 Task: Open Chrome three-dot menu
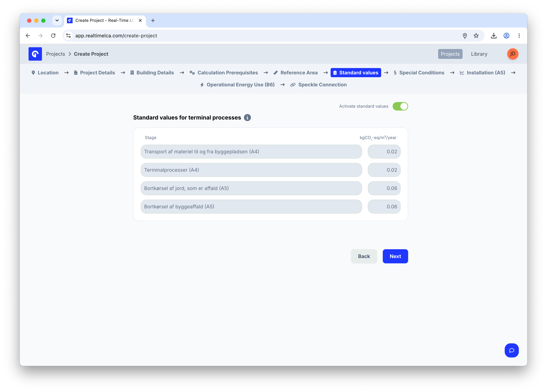click(x=519, y=36)
